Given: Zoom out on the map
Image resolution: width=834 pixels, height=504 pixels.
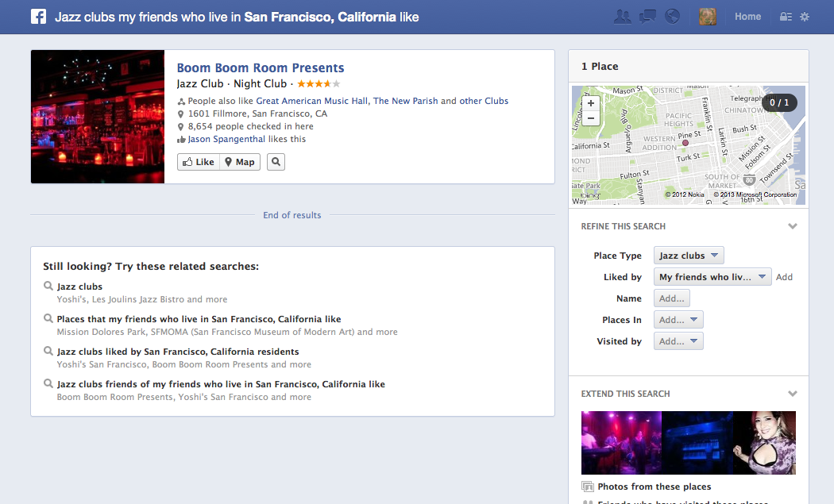Looking at the screenshot, I should pos(590,118).
